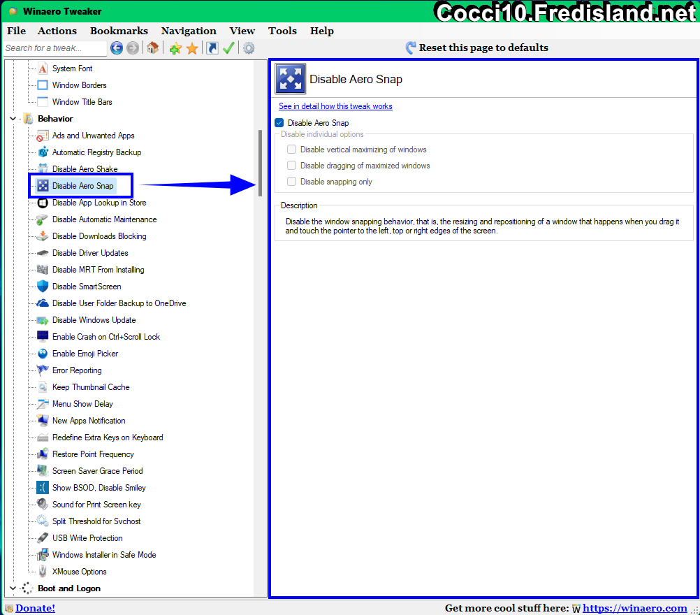
Task: Open the Navigation menu
Action: click(x=189, y=31)
